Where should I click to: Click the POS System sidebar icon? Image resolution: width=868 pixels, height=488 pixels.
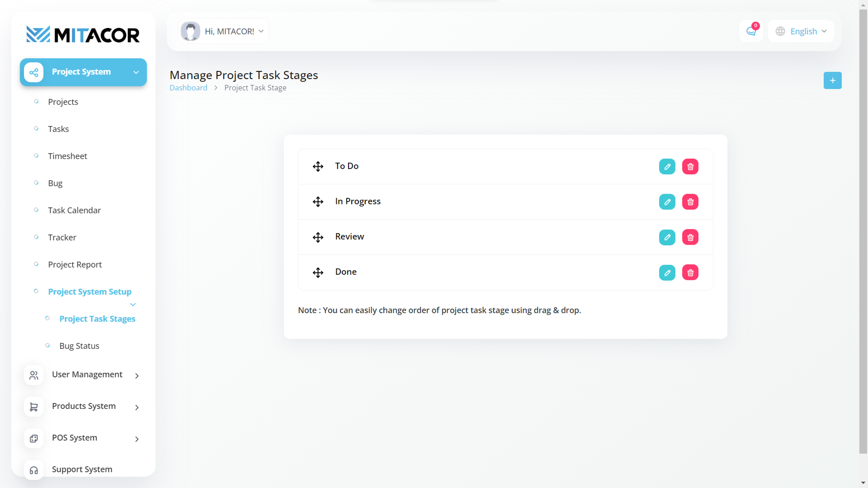34,438
